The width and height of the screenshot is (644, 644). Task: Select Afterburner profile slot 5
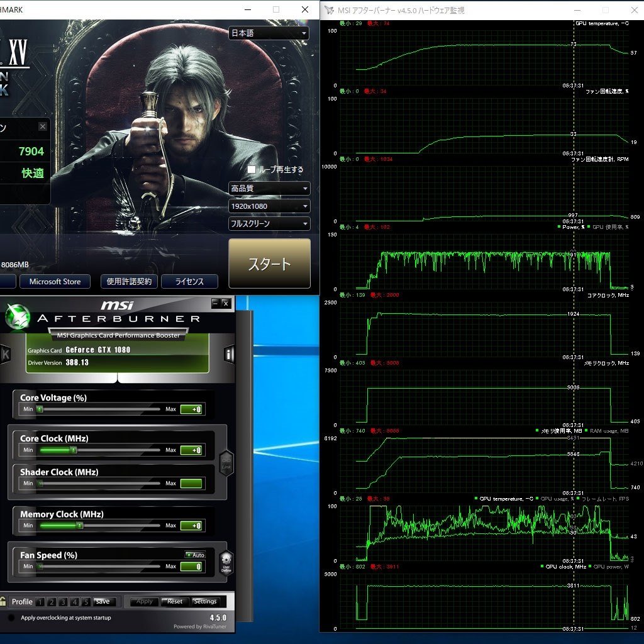tap(86, 602)
